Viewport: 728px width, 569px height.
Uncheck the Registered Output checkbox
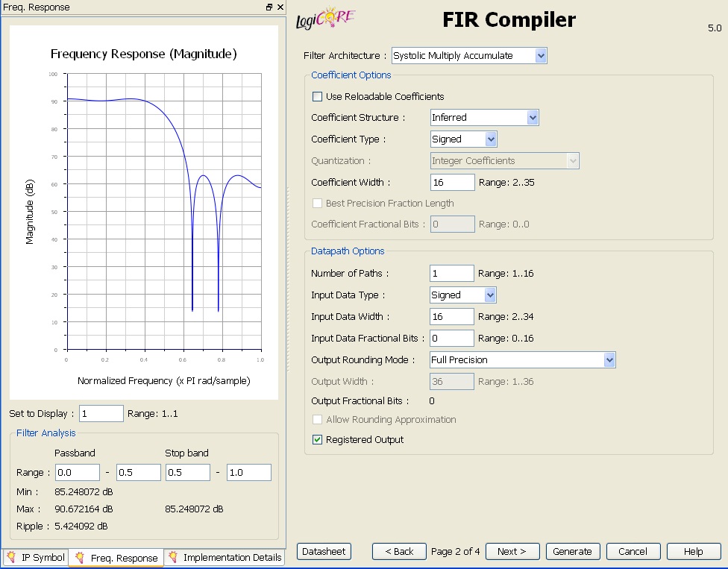click(317, 439)
